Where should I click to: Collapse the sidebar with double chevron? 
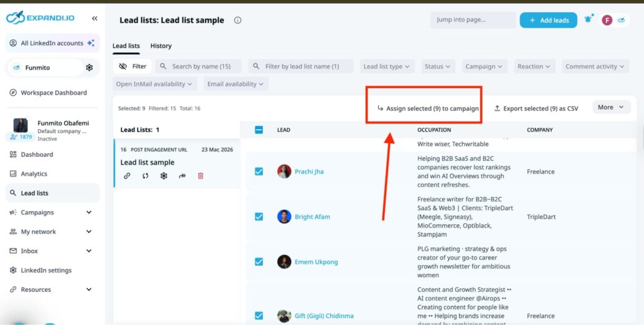[x=94, y=18]
